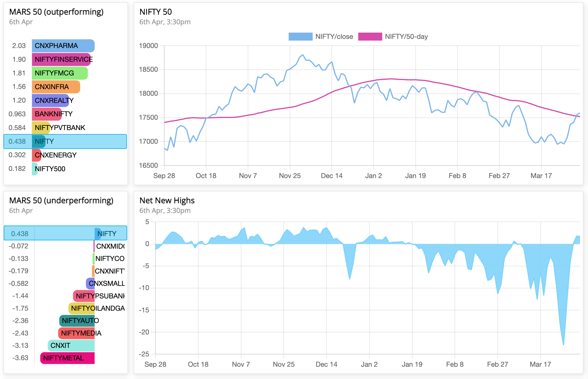The width and height of the screenshot is (588, 379).
Task: Choose the NIFTYPVTBANK bar
Action: coord(41,128)
